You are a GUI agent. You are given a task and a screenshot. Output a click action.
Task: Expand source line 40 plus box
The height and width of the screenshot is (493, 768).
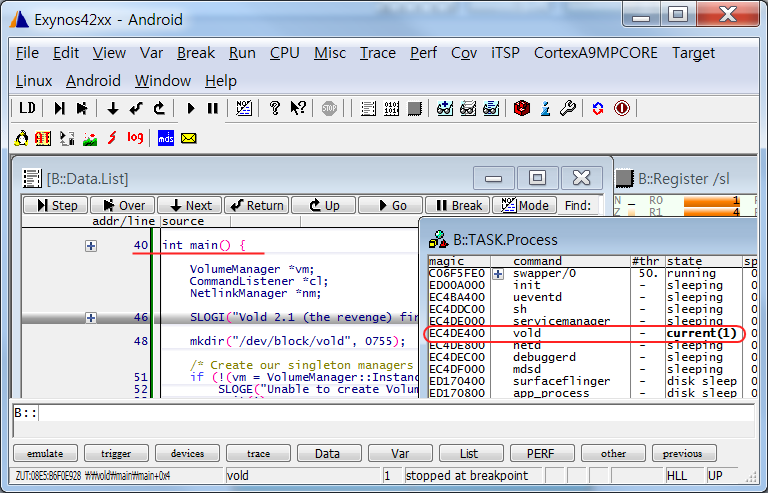coord(91,245)
